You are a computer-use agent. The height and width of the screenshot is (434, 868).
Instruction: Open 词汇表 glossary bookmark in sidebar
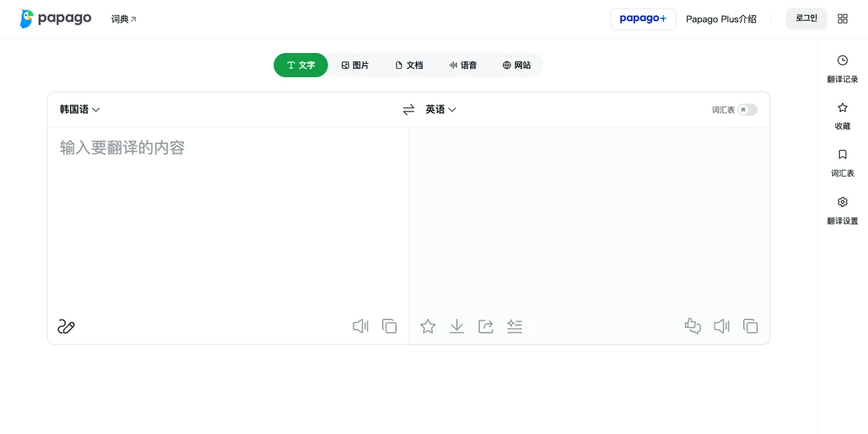pos(842,163)
